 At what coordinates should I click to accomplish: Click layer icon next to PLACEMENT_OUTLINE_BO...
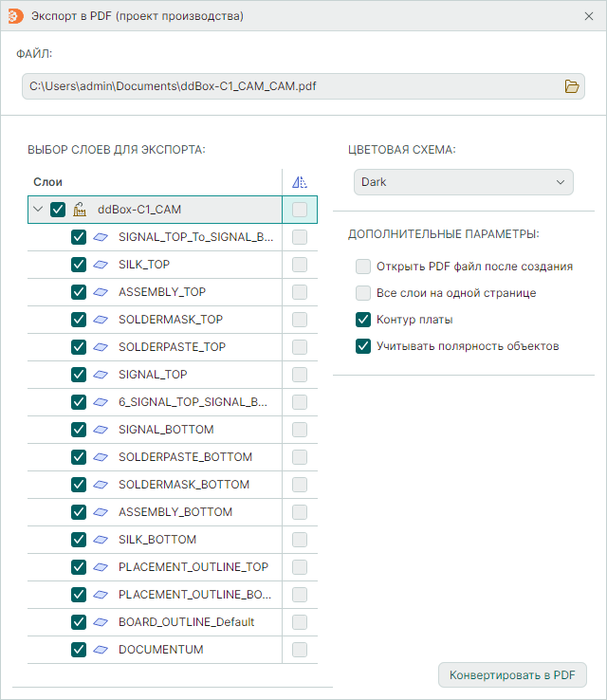(x=101, y=595)
